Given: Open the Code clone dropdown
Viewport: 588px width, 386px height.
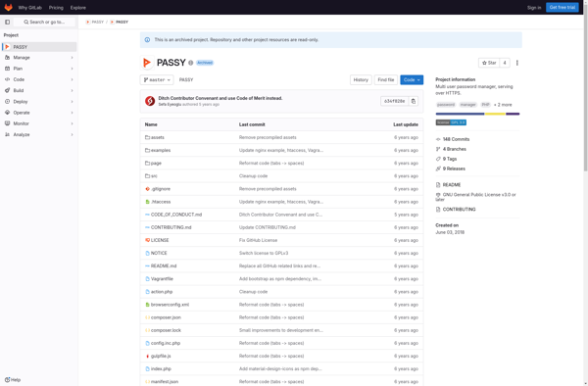Looking at the screenshot, I should click(412, 79).
